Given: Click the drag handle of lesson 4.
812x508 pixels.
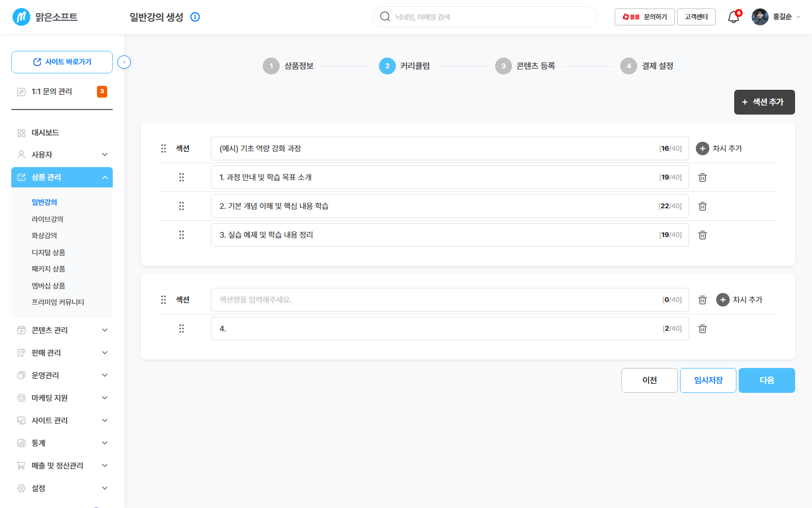Looking at the screenshot, I should (x=182, y=329).
